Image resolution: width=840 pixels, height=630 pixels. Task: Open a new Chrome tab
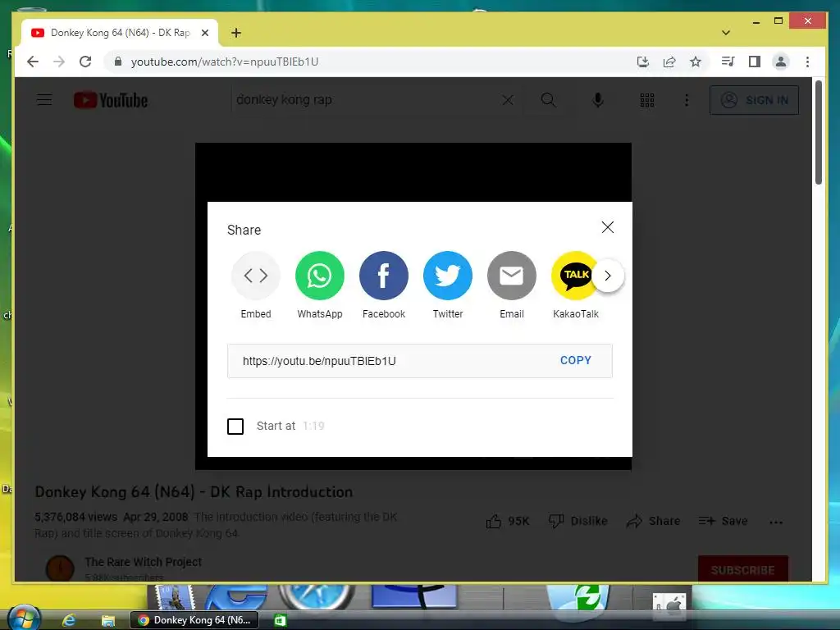coord(235,33)
